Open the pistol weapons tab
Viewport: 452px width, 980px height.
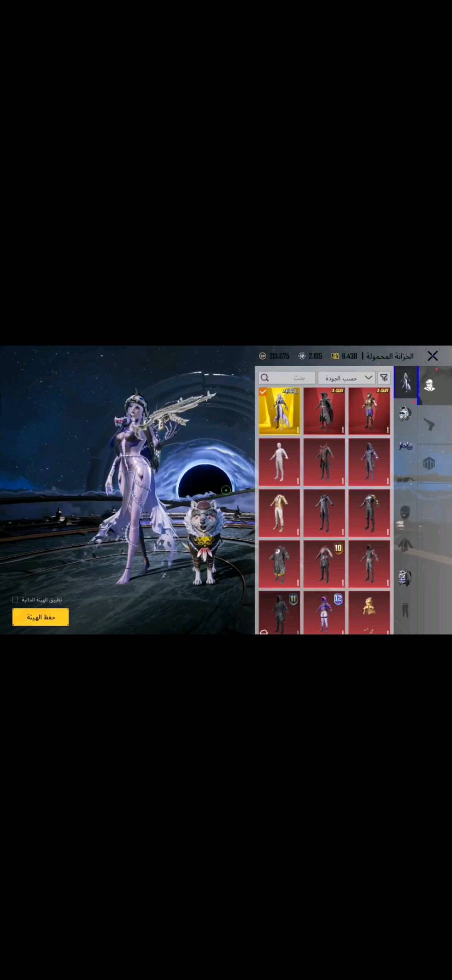click(429, 425)
